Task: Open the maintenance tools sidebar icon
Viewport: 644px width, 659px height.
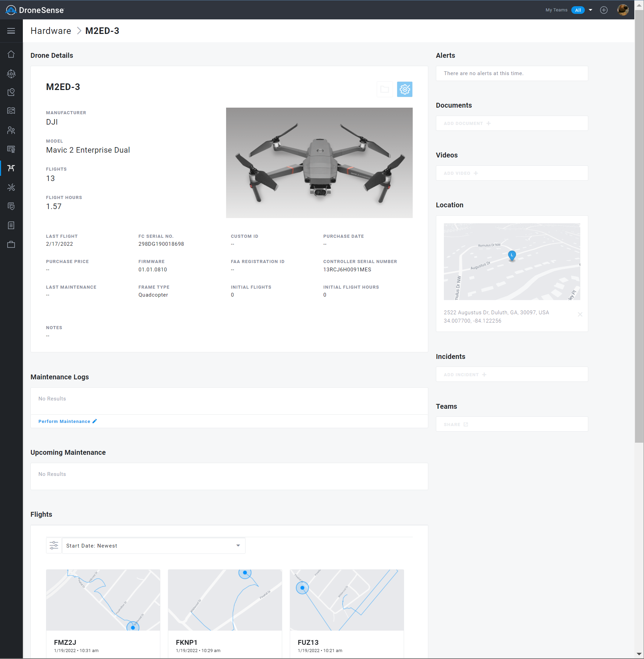Action: (x=11, y=187)
